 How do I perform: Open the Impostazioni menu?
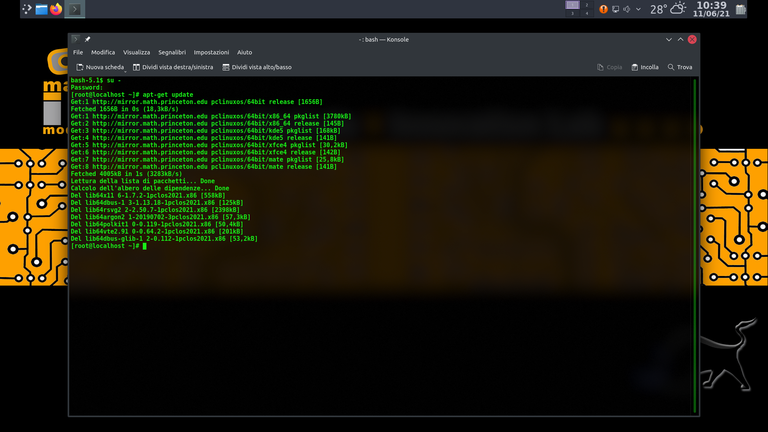[x=211, y=52]
